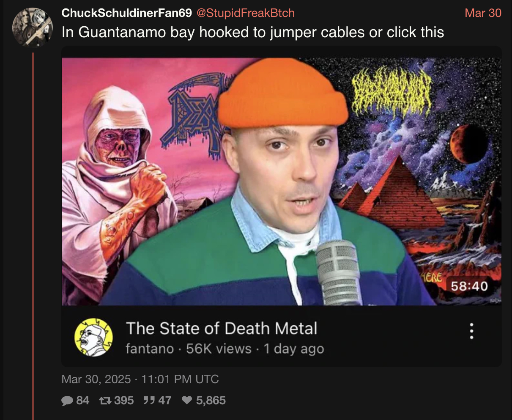Open the full timestamp Mar 30, 2025
Viewport: 512px width, 420px height.
(140, 379)
